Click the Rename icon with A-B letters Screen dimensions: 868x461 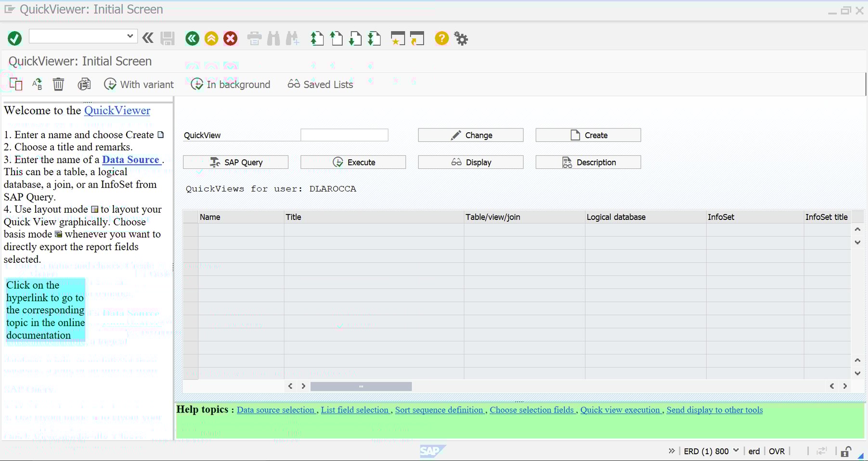point(37,84)
